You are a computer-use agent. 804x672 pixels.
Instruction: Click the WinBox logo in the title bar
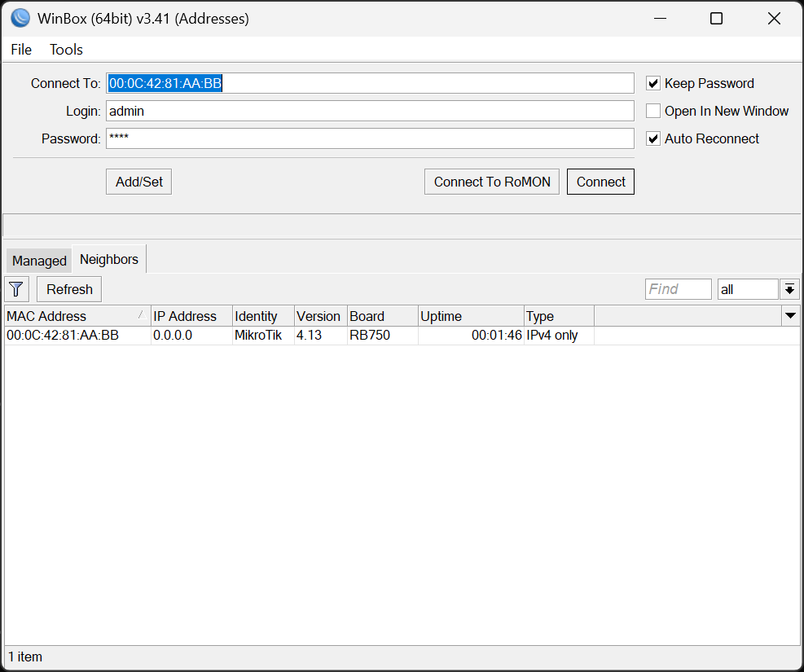pyautogui.click(x=19, y=17)
